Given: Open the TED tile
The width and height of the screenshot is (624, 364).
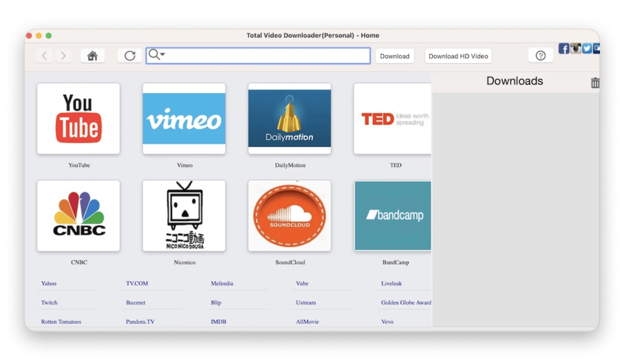Looking at the screenshot, I should (392, 118).
